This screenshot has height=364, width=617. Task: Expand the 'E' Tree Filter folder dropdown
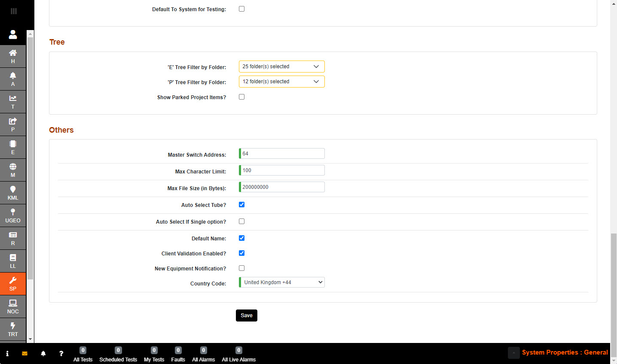[281, 67]
